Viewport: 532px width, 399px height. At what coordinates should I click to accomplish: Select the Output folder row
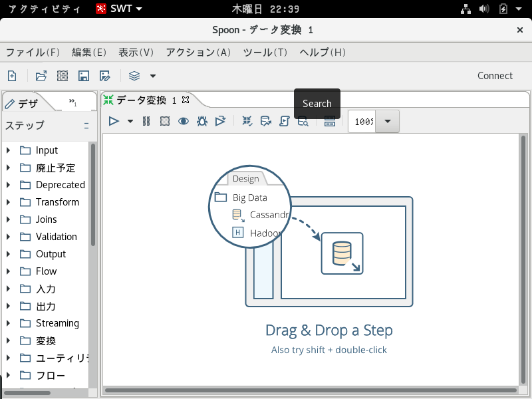[x=45, y=254]
